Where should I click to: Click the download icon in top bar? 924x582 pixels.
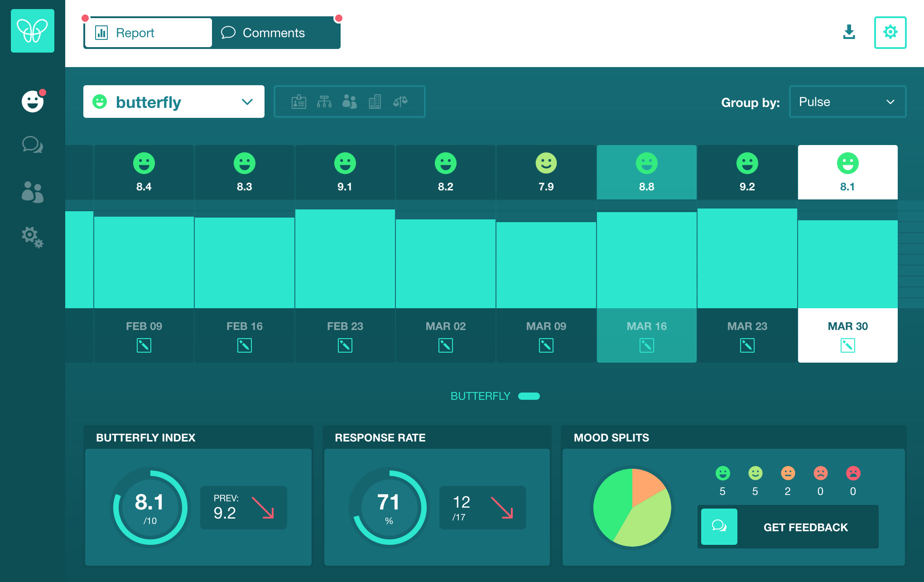coord(849,32)
